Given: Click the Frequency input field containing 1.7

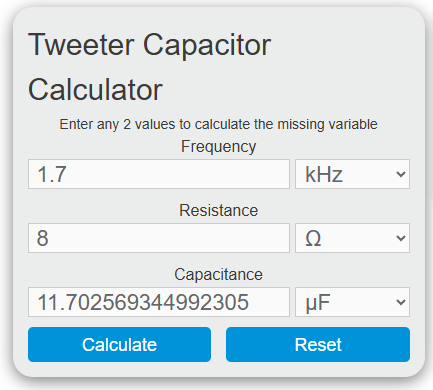Looking at the screenshot, I should click(x=159, y=174).
